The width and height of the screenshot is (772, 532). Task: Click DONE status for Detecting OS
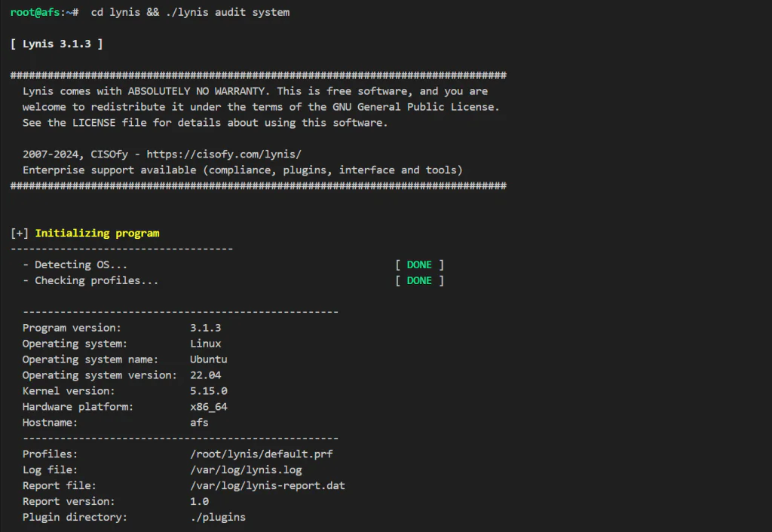pyautogui.click(x=419, y=264)
